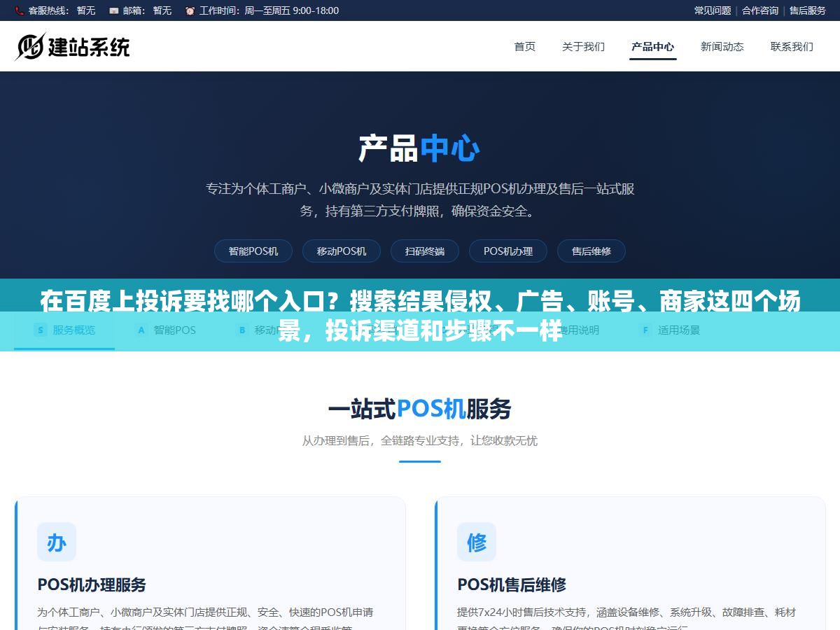
Task: Click the S badge of 服务概览 tab
Action: (x=41, y=330)
